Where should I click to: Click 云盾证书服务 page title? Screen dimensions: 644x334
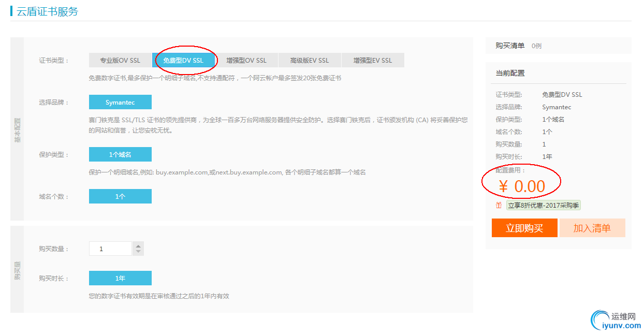tap(48, 11)
